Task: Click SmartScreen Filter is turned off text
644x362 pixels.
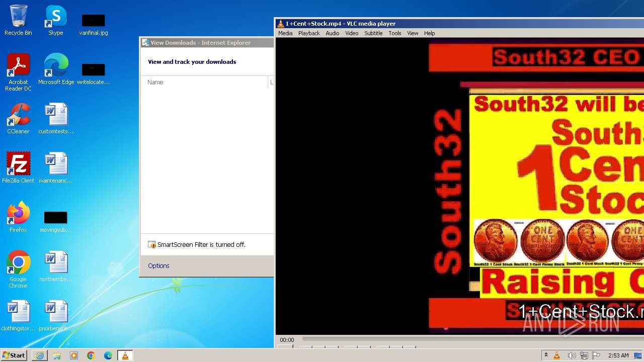Action: [201, 245]
